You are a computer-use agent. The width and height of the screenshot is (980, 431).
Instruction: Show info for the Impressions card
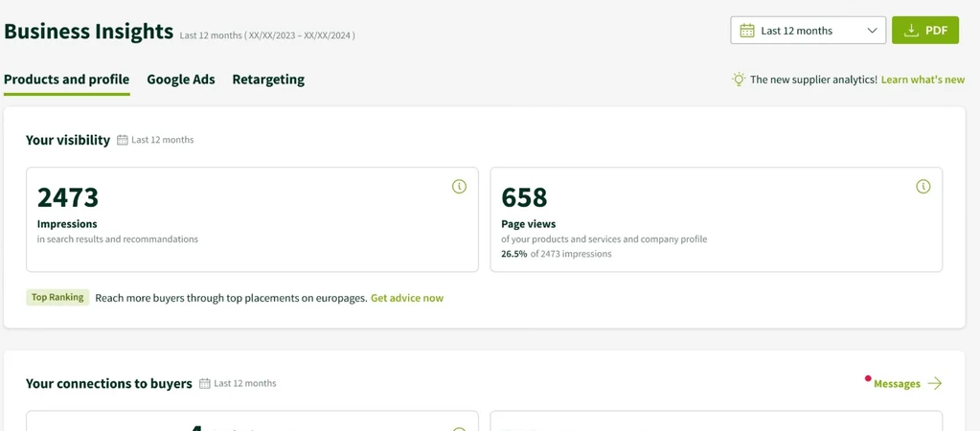click(x=460, y=186)
